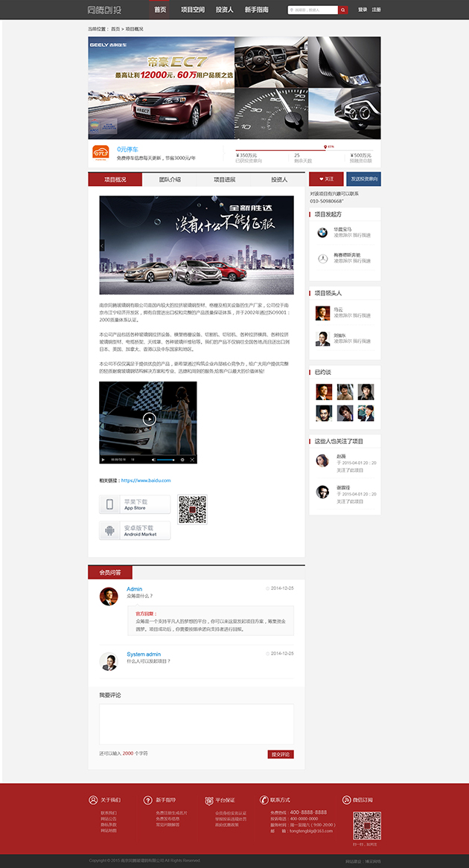Click 首页 in the breadcrumb
Screen dimensions: 469x868
coord(115,29)
